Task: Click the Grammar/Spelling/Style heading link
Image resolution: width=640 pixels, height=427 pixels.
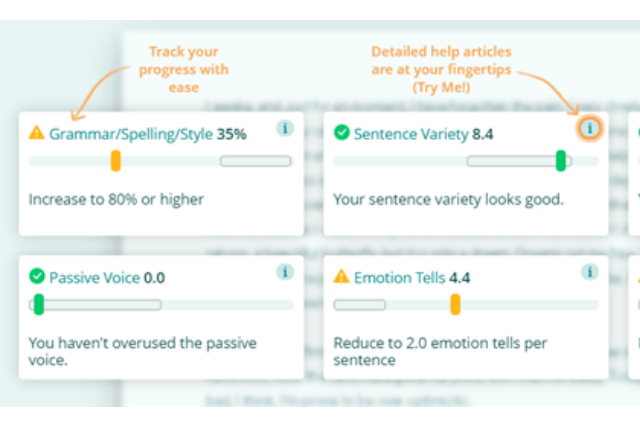Action: pos(131,134)
